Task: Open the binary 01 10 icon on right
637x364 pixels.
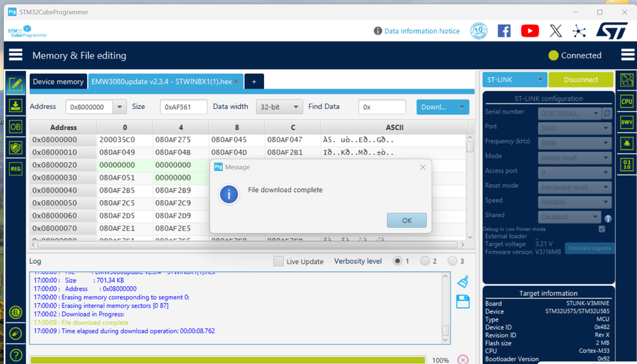Action: (x=627, y=164)
